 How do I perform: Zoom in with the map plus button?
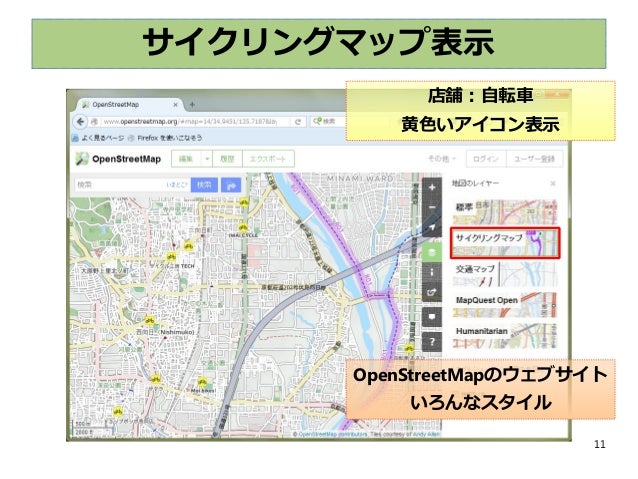(x=432, y=188)
